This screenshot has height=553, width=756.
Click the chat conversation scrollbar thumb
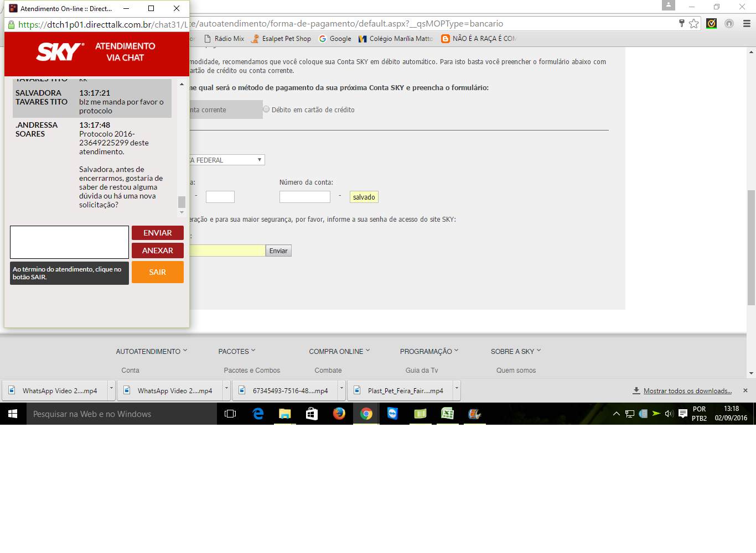[182, 202]
